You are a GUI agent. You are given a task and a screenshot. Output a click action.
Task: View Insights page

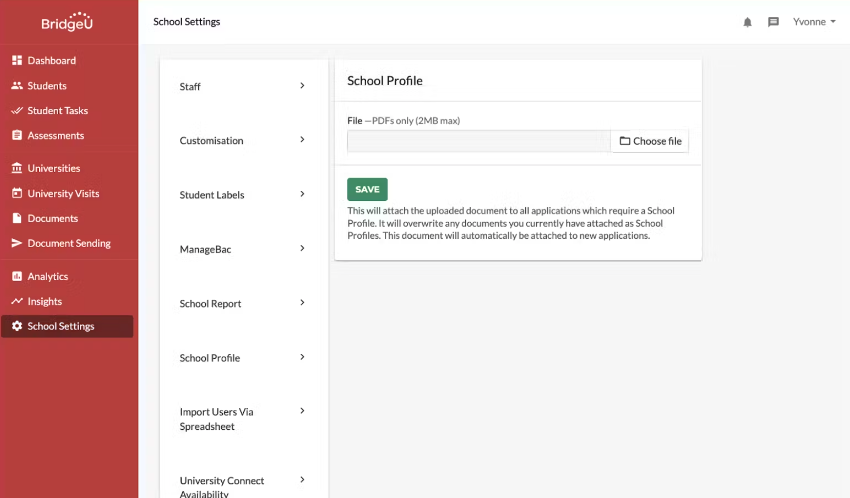[x=44, y=301]
